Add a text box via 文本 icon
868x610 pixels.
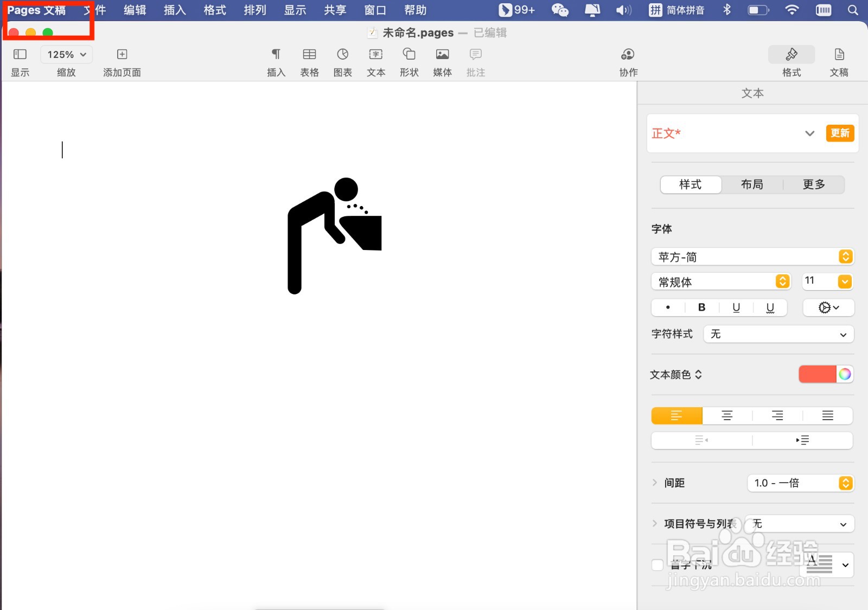[x=376, y=54]
